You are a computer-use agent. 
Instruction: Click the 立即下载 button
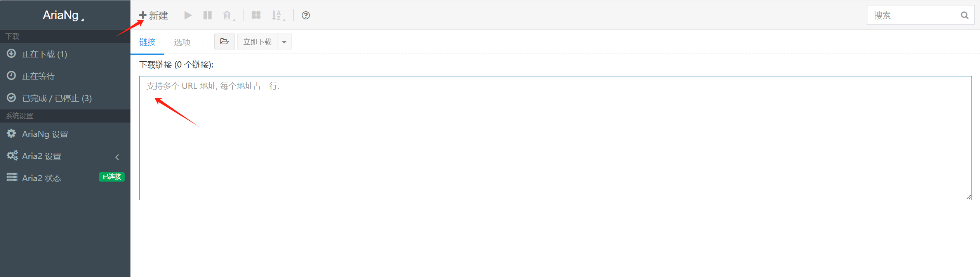pos(257,42)
